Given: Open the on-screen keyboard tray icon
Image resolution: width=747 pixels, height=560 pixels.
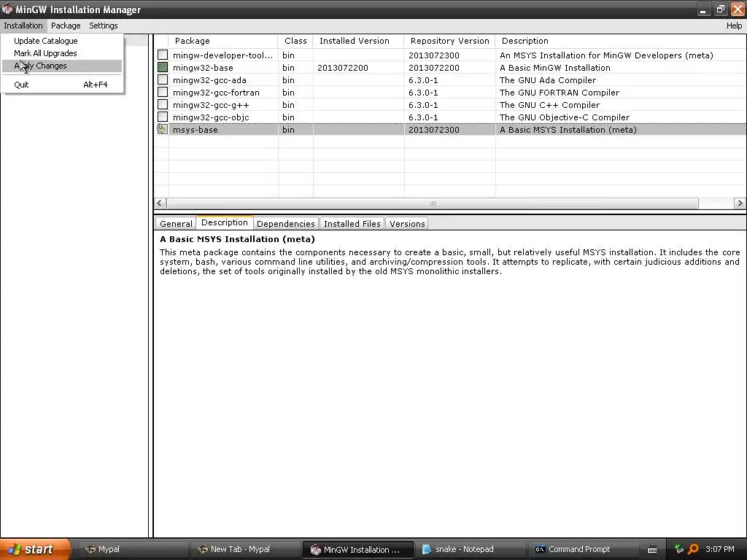Looking at the screenshot, I should point(652,550).
